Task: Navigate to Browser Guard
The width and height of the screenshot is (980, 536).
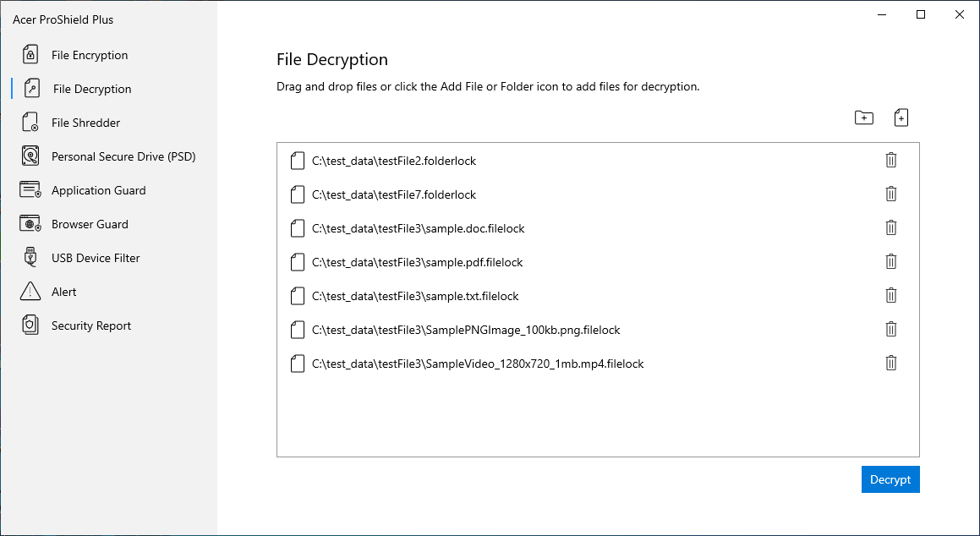Action: [90, 224]
